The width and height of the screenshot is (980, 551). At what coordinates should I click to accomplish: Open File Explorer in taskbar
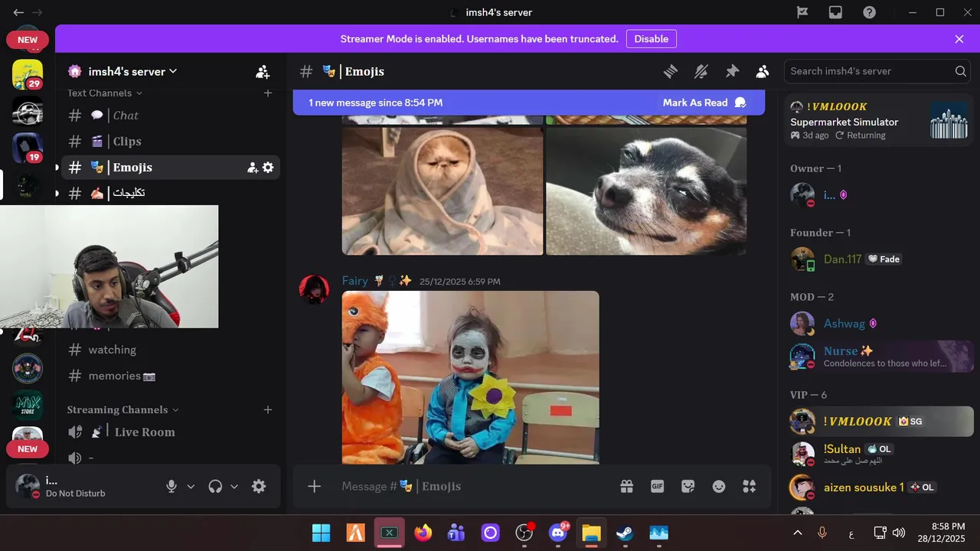[591, 533]
